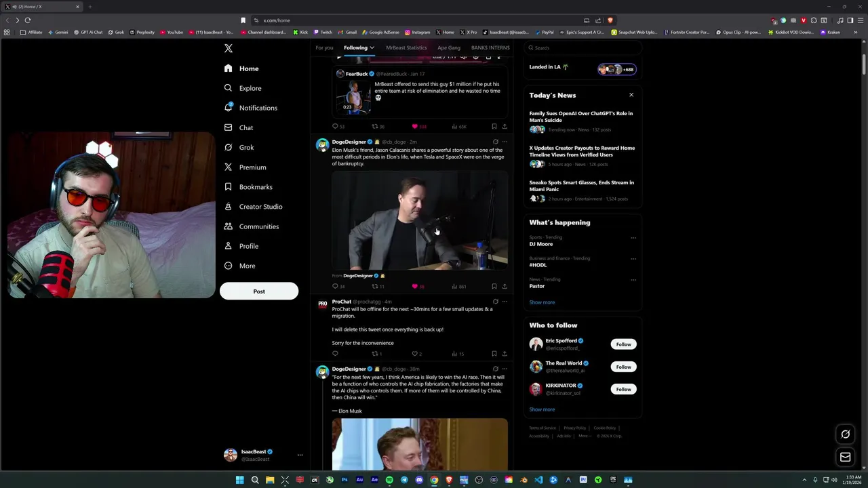
Task: Open more options on the ProChat post
Action: pos(505,302)
